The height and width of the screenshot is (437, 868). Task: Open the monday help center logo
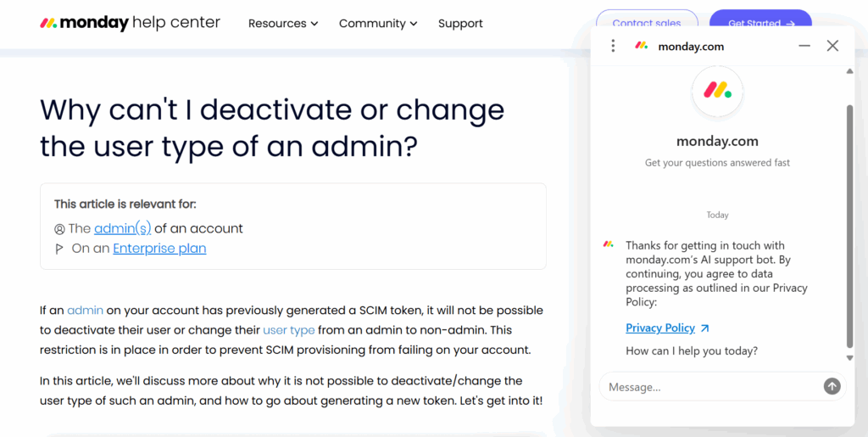[130, 23]
